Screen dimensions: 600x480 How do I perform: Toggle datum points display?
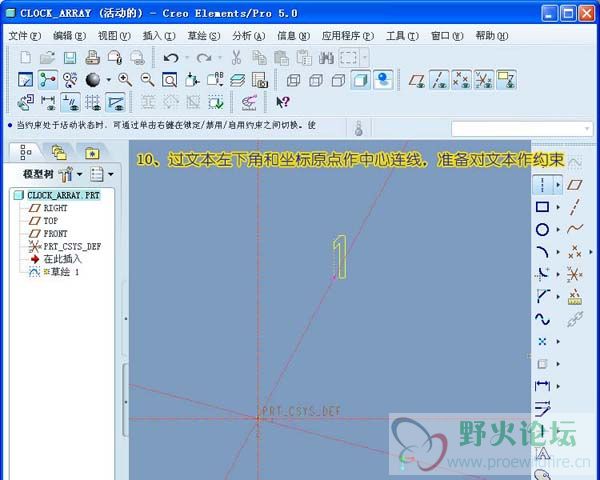(x=461, y=80)
